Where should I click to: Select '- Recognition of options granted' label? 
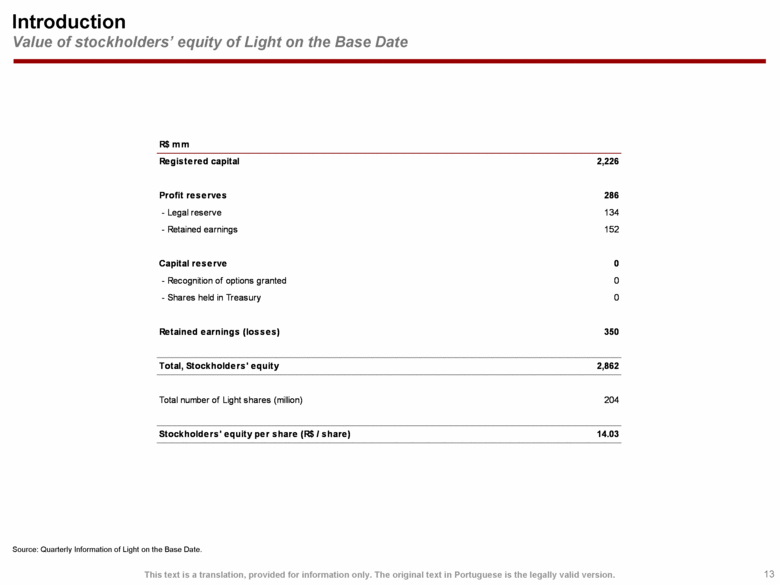pos(224,281)
